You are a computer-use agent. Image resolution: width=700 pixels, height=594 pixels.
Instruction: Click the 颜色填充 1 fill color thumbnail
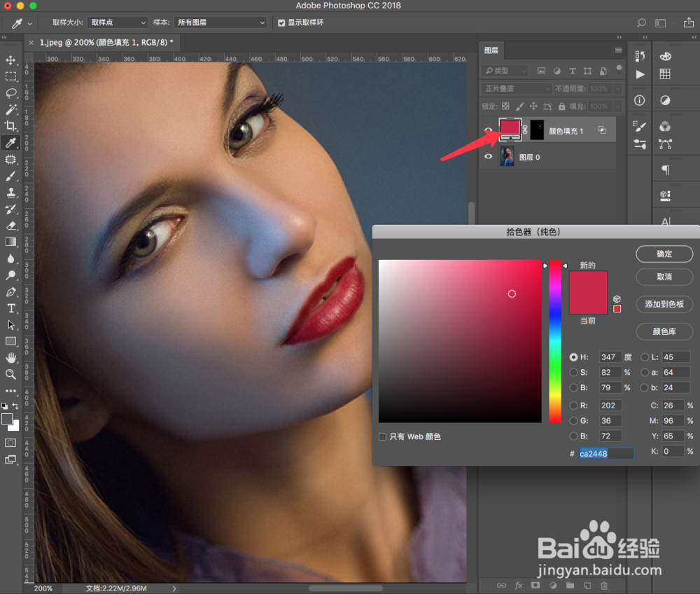click(510, 130)
